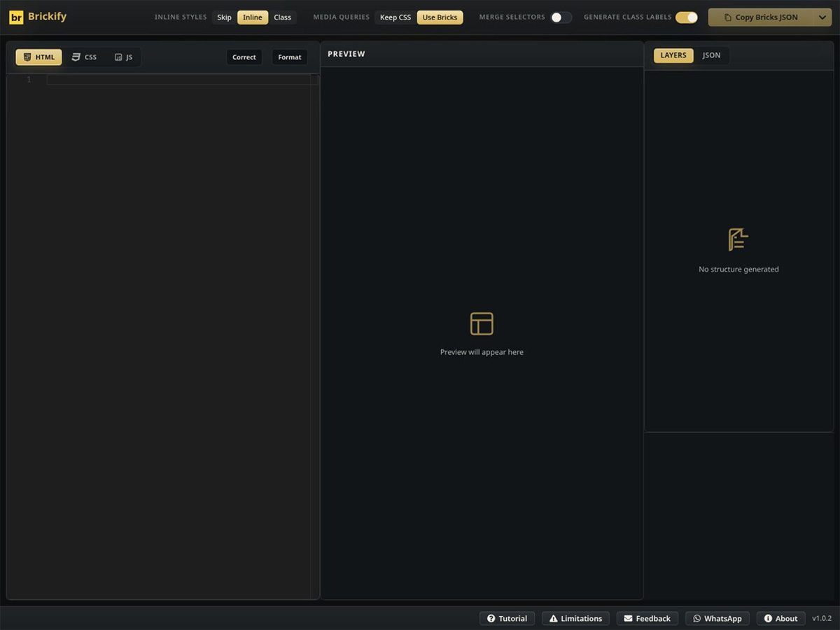840x630 pixels.
Task: Contact via WhatsApp button
Action: click(717, 619)
